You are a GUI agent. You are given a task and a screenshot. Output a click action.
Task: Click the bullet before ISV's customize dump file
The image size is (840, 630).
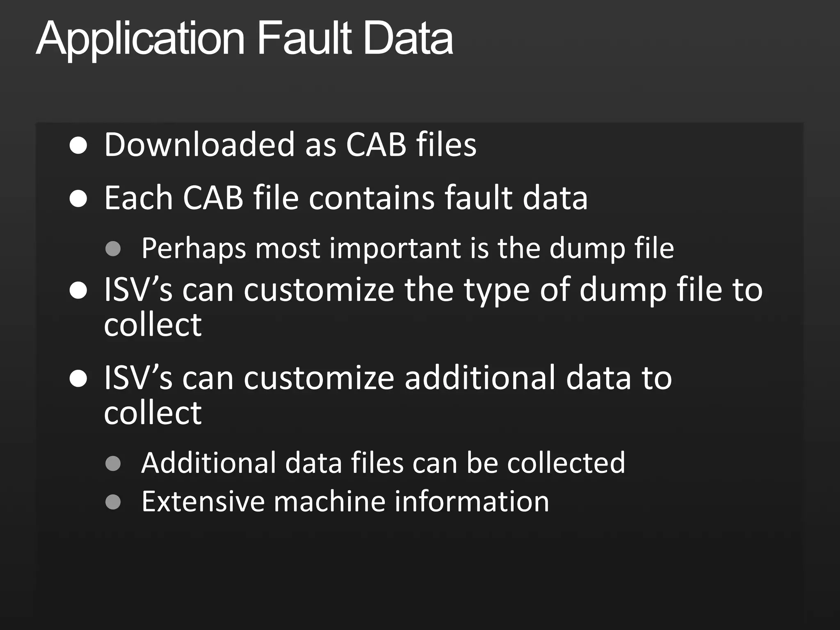click(x=78, y=290)
